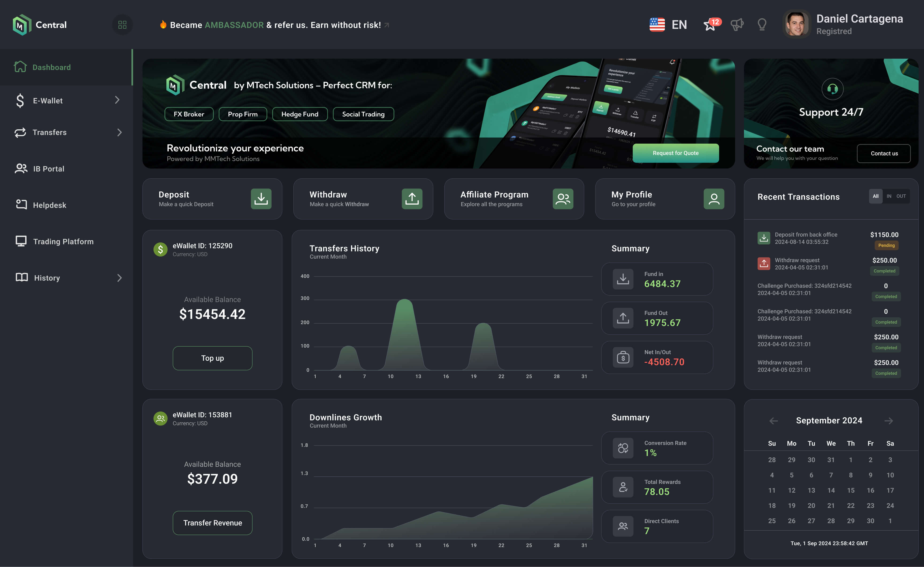
Task: Click the Withdraw upload arrow icon
Action: point(412,199)
